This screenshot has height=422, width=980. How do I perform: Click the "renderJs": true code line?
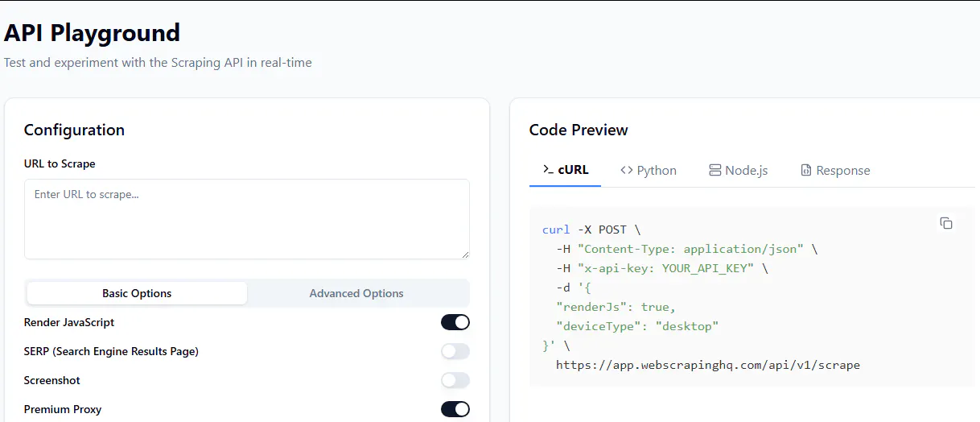[x=616, y=307]
